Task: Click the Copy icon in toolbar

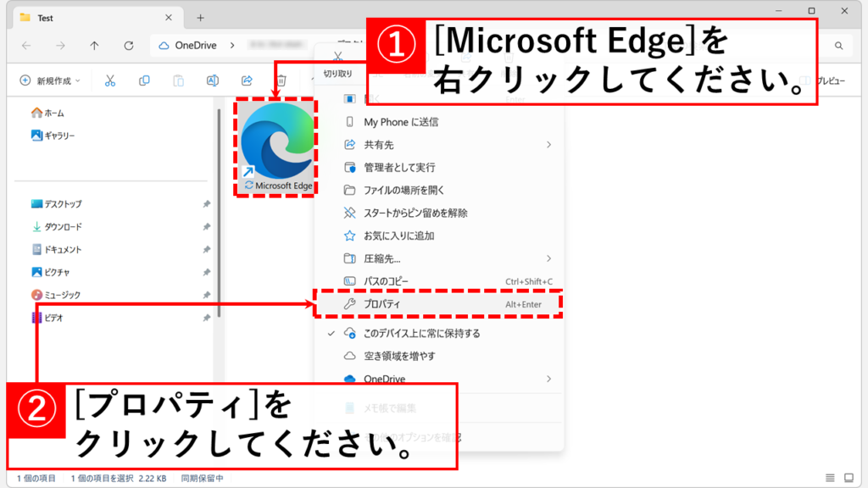Action: pyautogui.click(x=144, y=80)
